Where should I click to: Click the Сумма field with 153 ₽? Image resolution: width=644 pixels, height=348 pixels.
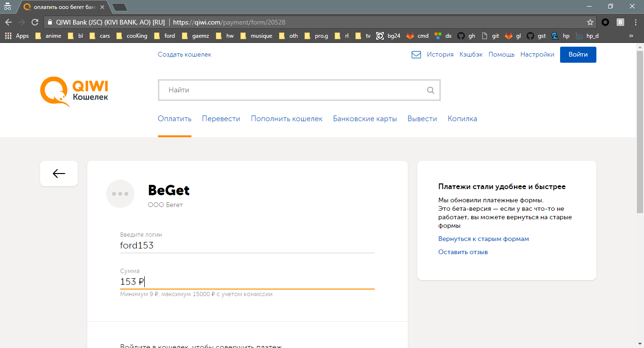(248, 282)
